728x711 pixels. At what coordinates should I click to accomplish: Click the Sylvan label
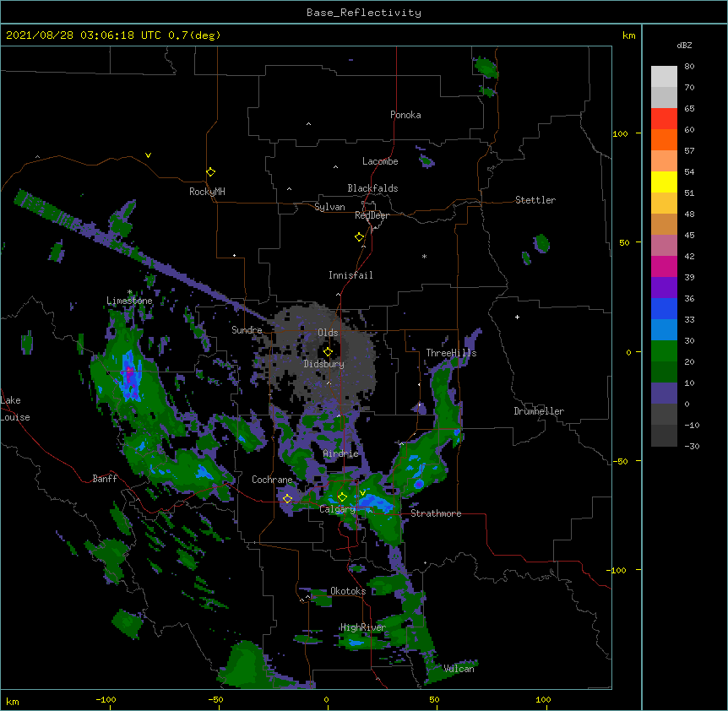pos(329,207)
